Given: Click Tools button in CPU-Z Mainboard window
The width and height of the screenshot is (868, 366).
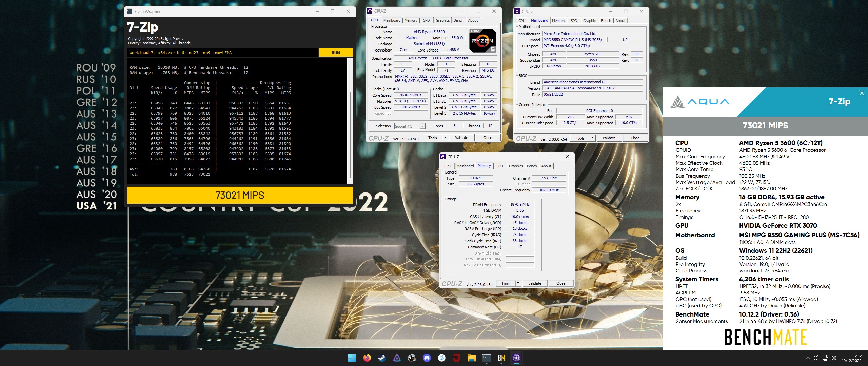Looking at the screenshot, I should (580, 138).
